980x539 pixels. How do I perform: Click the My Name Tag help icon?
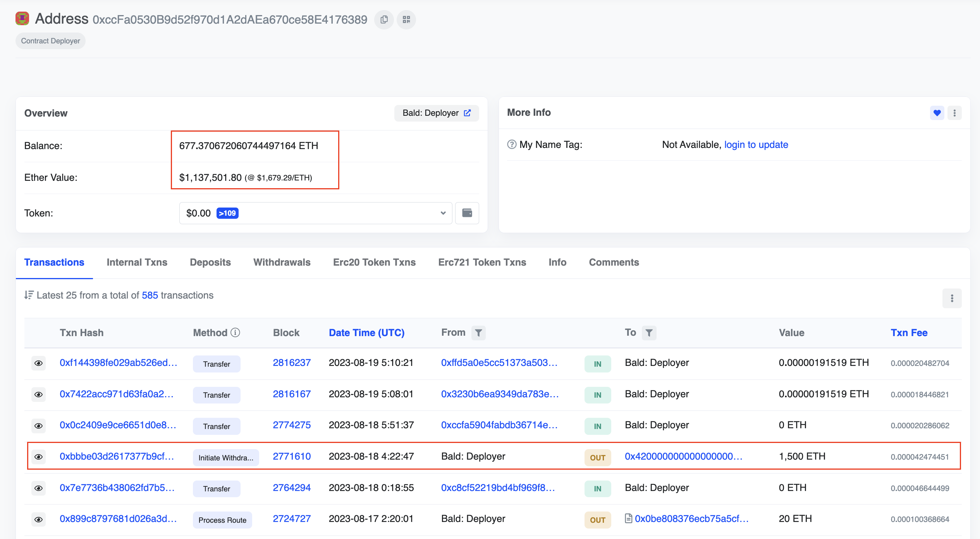(512, 144)
